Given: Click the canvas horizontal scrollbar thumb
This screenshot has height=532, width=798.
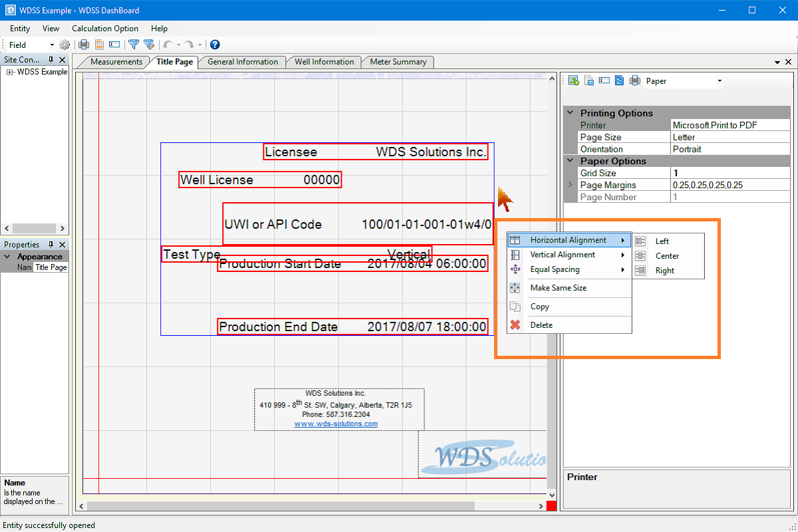Looking at the screenshot, I should 280,506.
